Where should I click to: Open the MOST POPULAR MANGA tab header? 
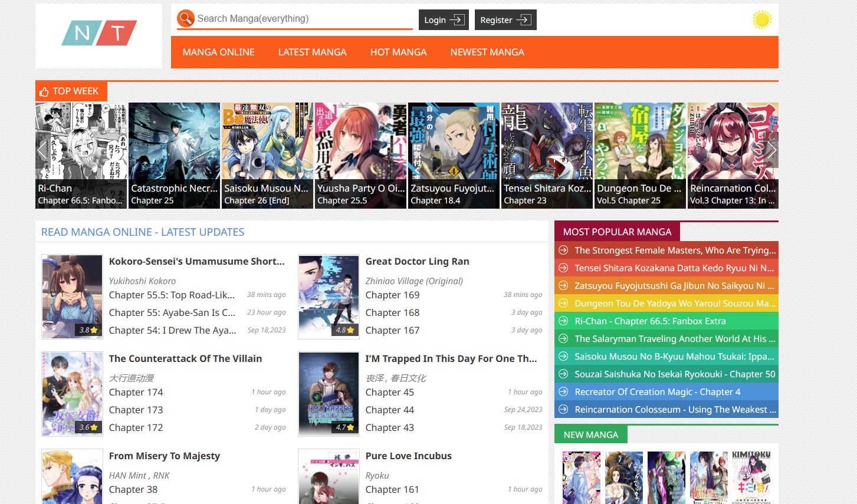click(617, 232)
